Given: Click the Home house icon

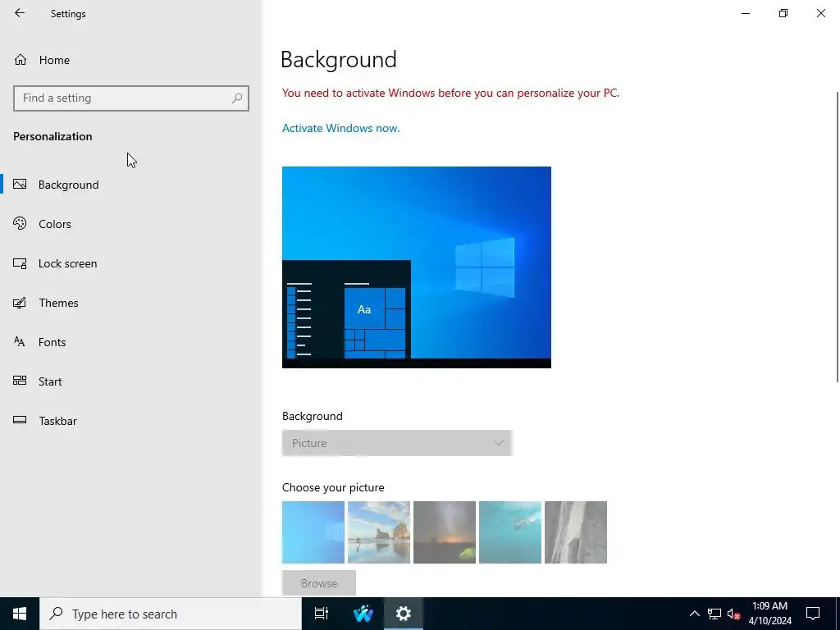Looking at the screenshot, I should tap(21, 59).
